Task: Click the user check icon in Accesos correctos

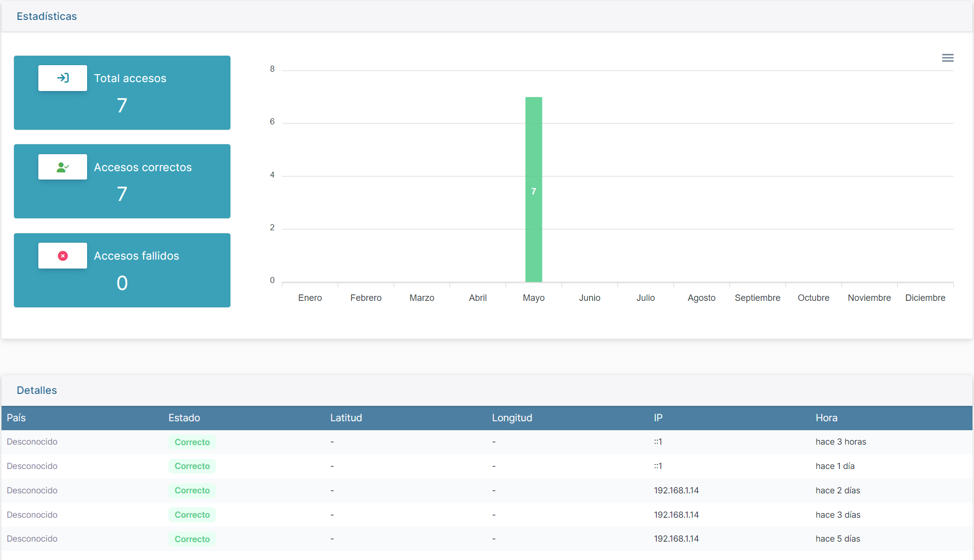Action: [63, 167]
